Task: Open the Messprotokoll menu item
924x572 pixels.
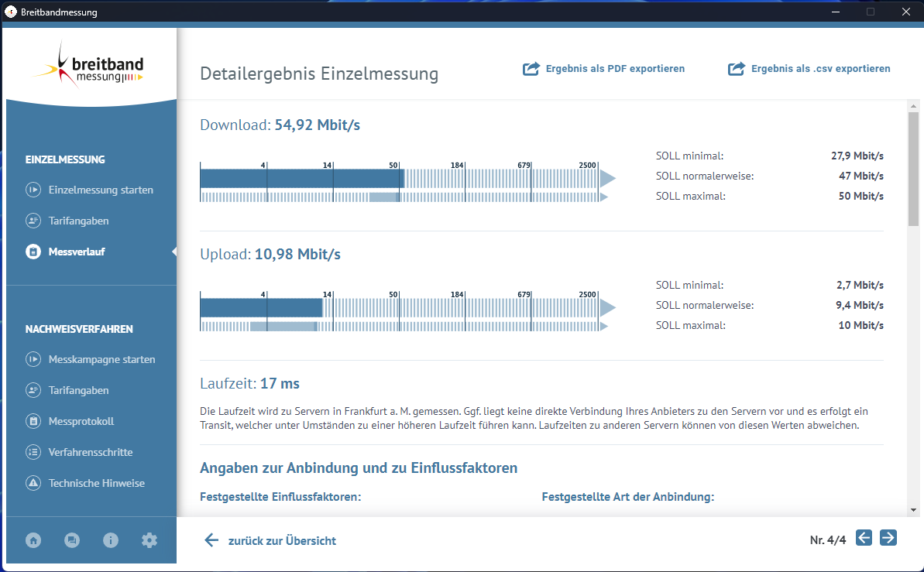Action: (81, 421)
